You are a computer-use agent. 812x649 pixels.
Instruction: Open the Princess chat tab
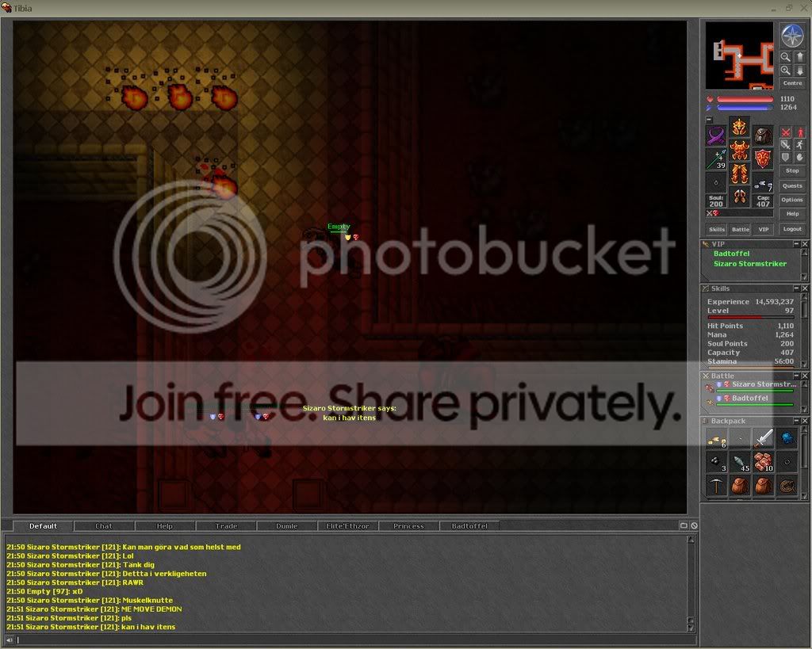tap(408, 526)
